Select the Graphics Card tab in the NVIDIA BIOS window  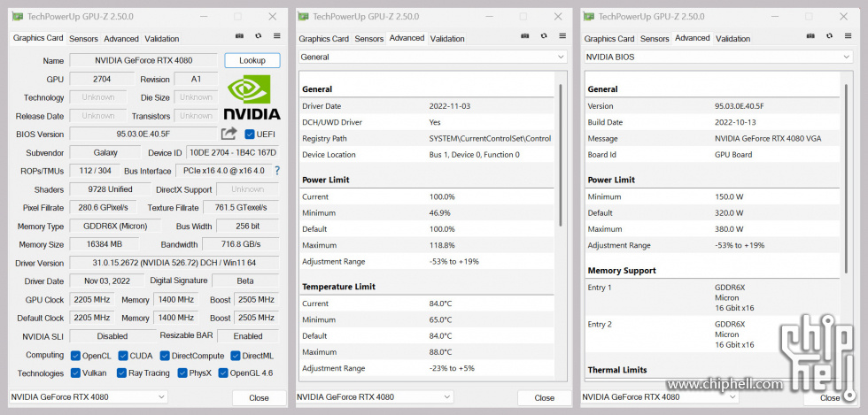coord(609,39)
